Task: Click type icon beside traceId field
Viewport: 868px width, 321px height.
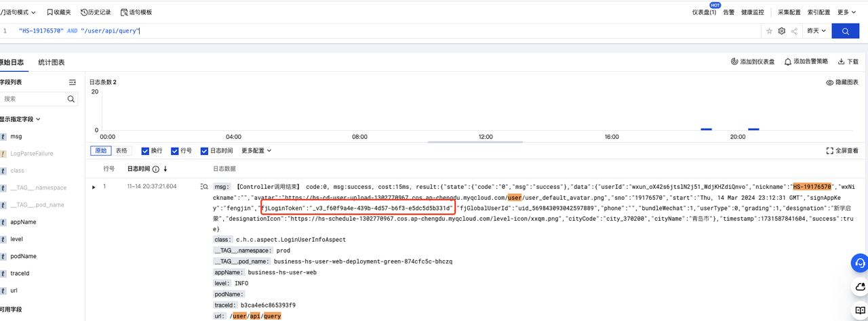Action: pos(3,274)
